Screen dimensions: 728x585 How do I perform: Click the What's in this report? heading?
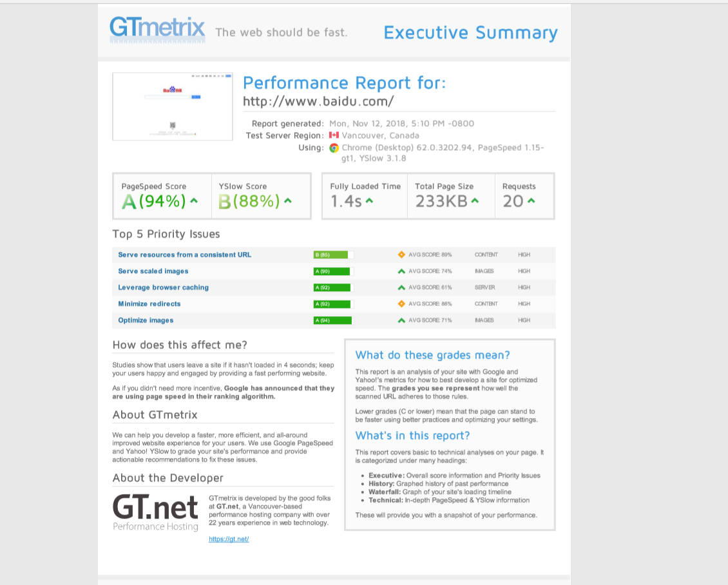(413, 436)
